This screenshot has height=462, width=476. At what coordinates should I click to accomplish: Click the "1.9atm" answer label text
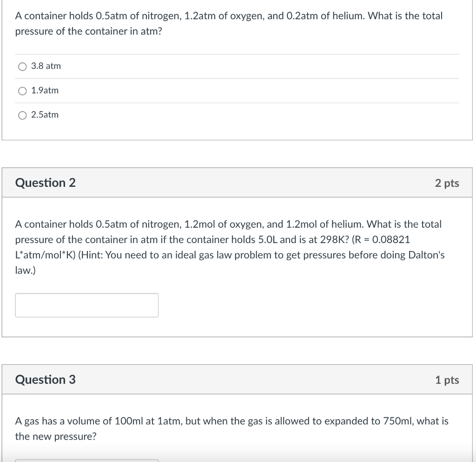[x=45, y=91]
